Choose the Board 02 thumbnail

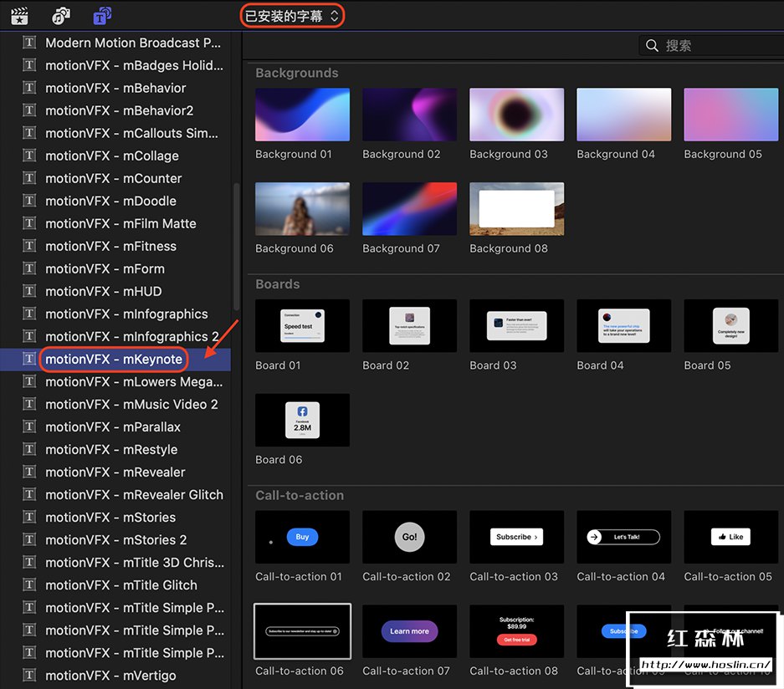click(409, 326)
